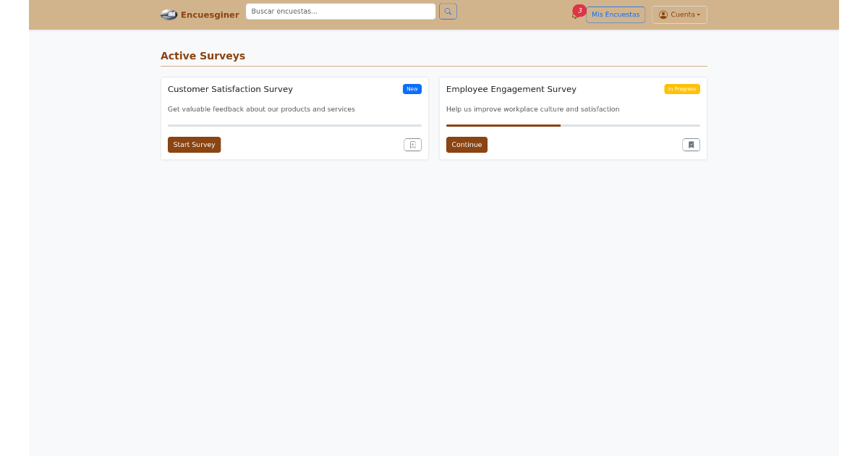Click the Buscar encuestas search field

340,11
